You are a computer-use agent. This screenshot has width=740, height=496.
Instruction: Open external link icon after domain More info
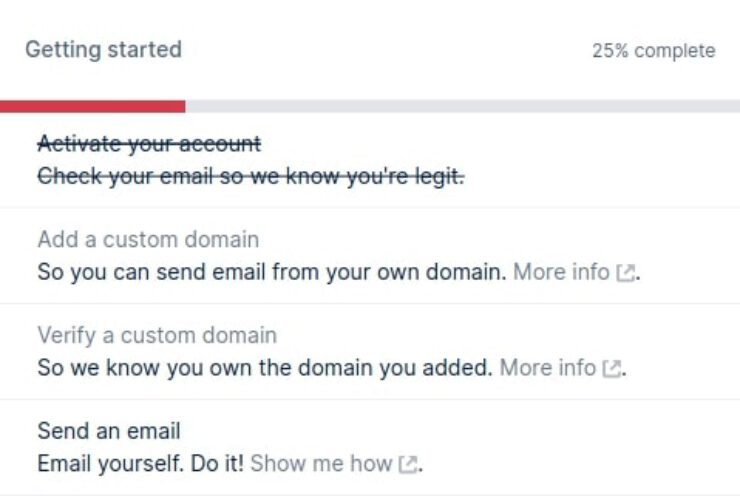click(626, 273)
